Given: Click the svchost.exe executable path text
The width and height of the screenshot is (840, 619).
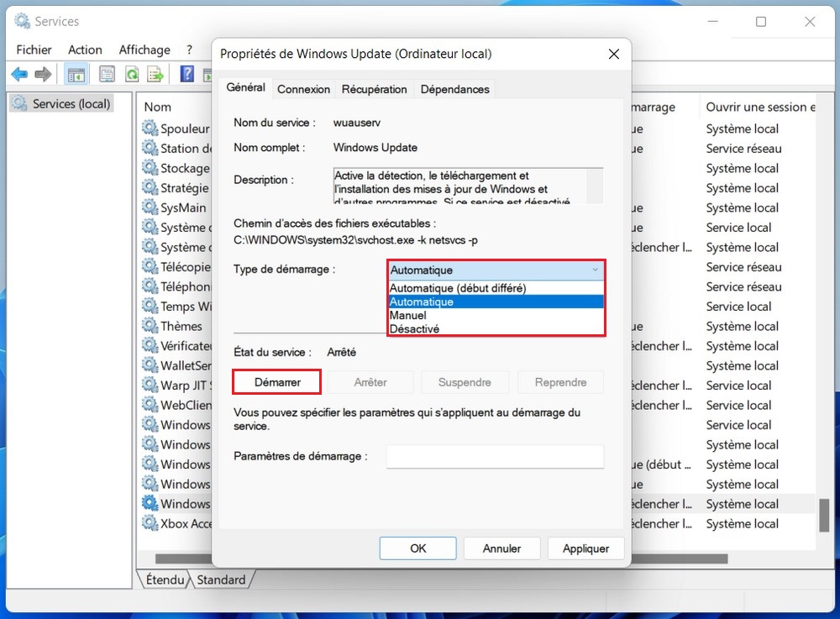Looking at the screenshot, I should pos(355,240).
